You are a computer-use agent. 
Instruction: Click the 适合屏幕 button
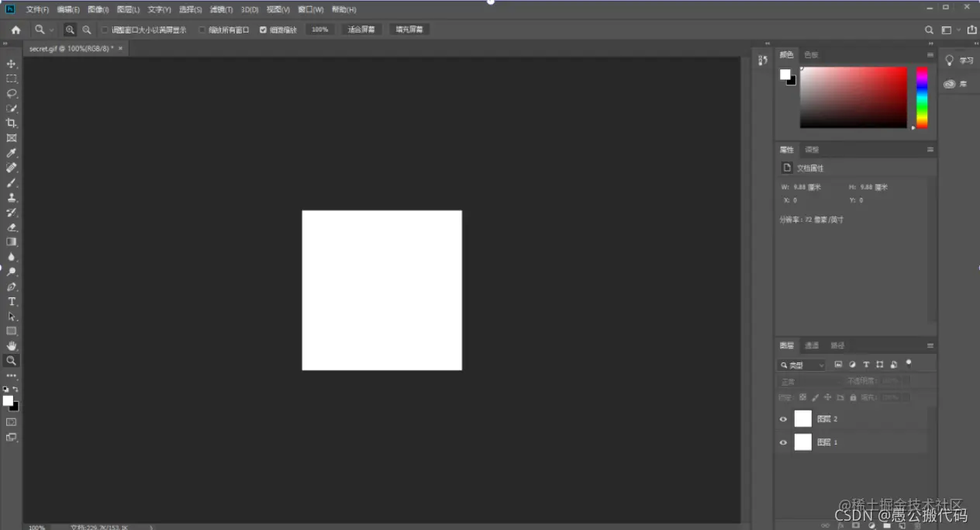361,29
